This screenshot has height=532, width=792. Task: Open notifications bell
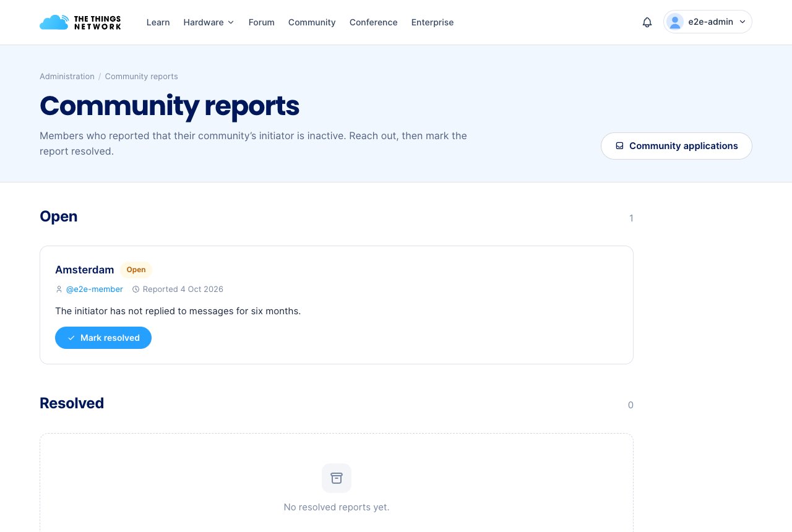[x=647, y=22]
